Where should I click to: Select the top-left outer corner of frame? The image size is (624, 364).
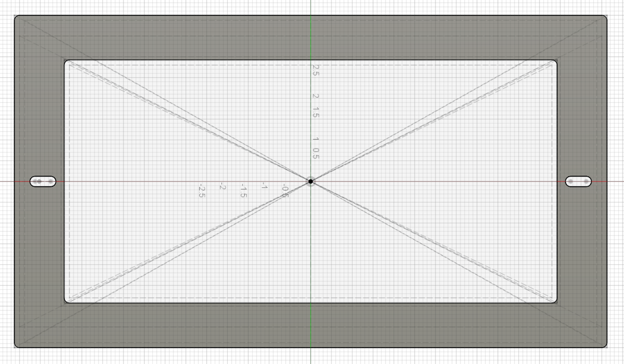click(x=16, y=17)
